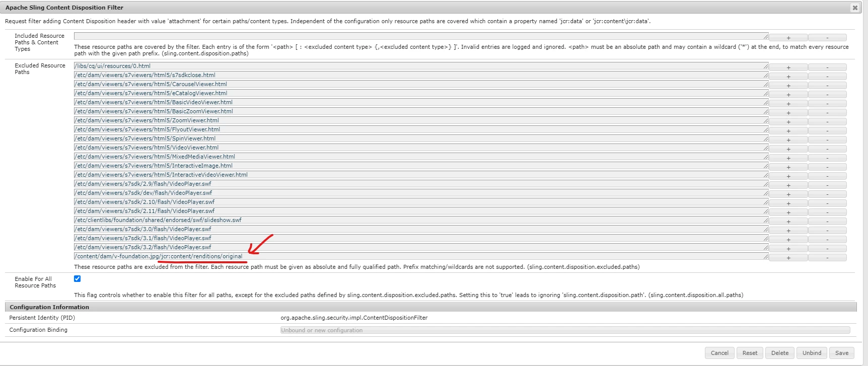
Task: Add entry after s7sdkclose.html row
Action: coord(788,77)
